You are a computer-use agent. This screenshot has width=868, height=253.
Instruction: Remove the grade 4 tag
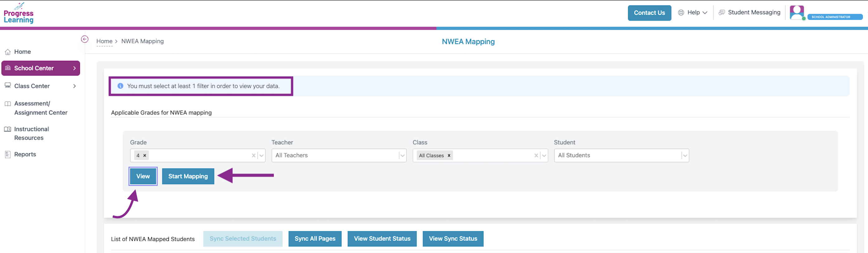point(145,156)
